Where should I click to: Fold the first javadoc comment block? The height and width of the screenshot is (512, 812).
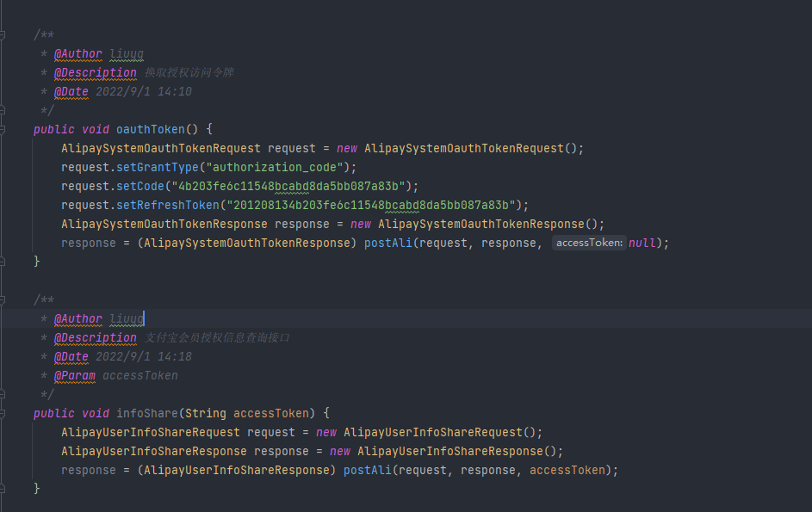(x=3, y=34)
